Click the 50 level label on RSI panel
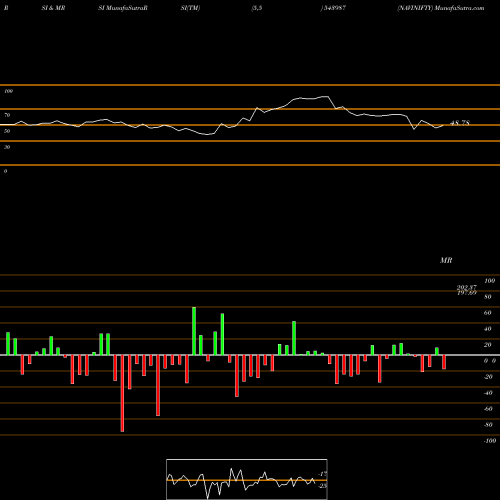The width and height of the screenshot is (500, 500). [7, 131]
